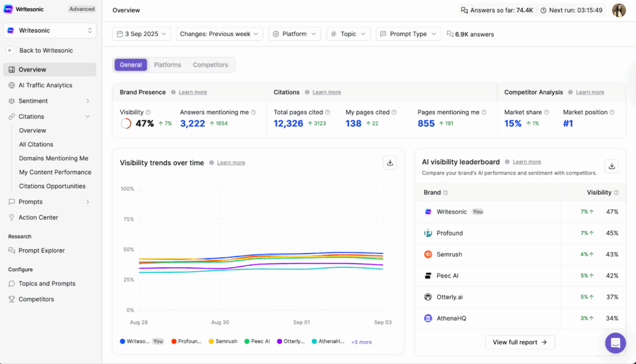Open the Platform filter dropdown

click(294, 34)
